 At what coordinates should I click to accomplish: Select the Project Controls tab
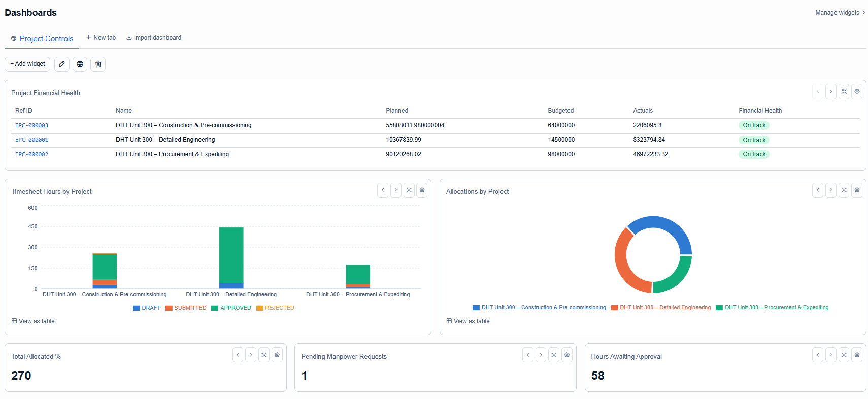[x=42, y=39]
